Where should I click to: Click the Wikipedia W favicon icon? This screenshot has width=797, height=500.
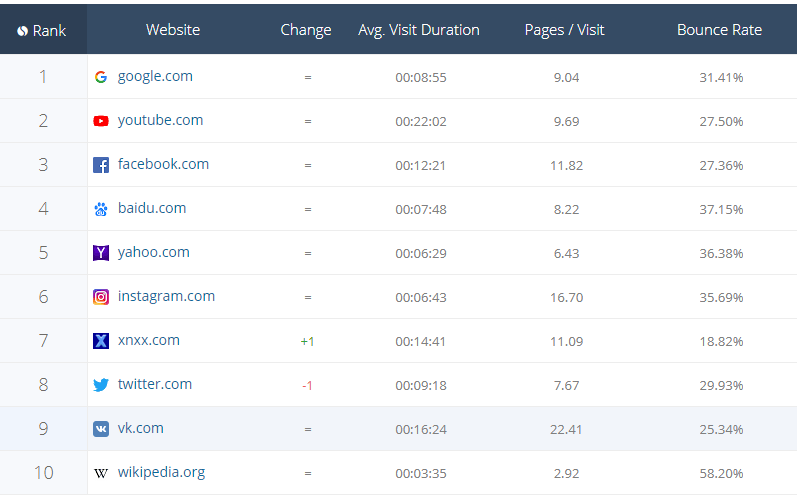click(x=101, y=473)
